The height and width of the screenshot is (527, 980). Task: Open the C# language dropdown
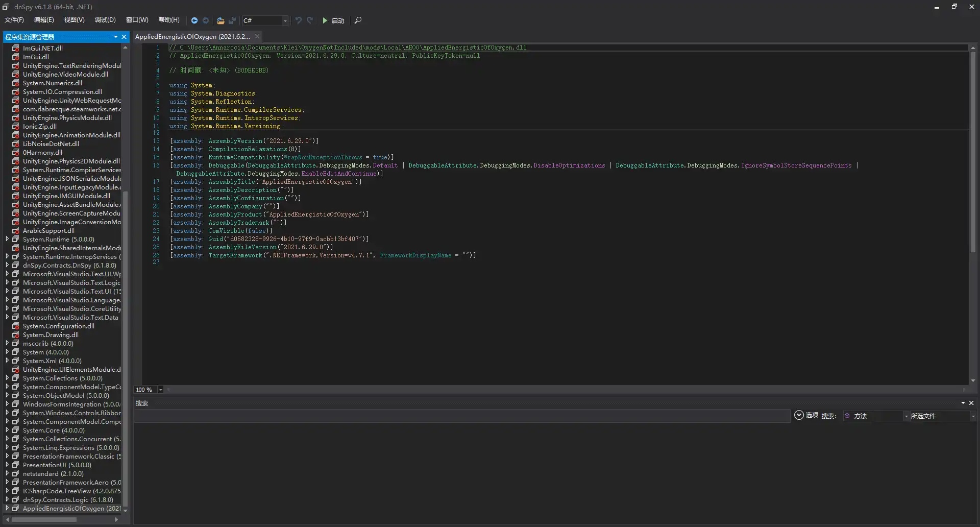(x=284, y=20)
